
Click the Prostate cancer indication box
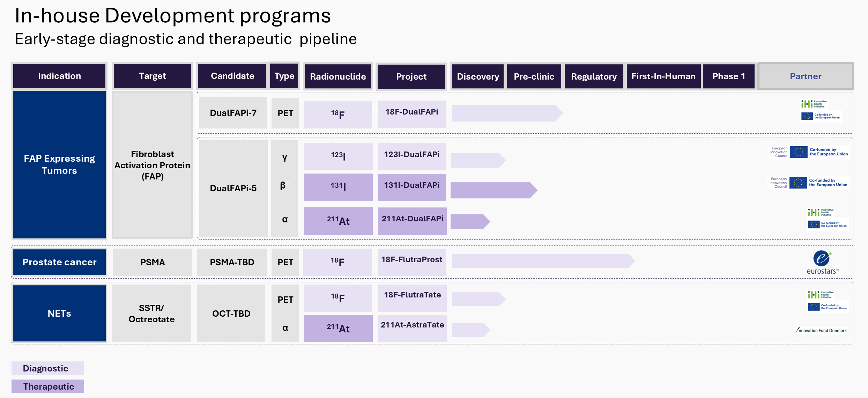(59, 262)
